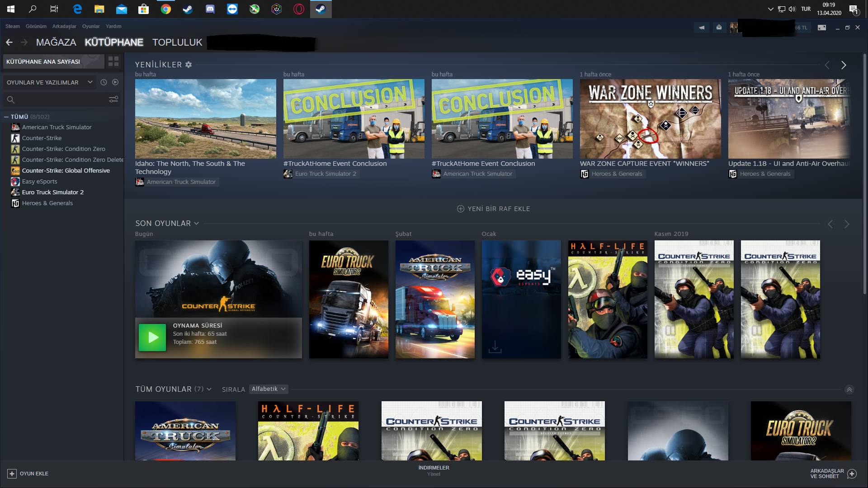Open the Görünüm menu

36,26
